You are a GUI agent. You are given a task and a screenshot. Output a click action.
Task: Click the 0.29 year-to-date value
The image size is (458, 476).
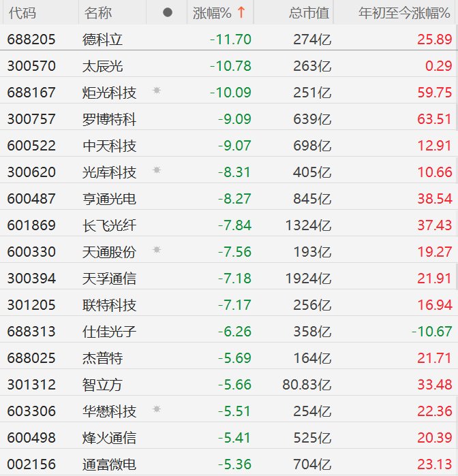tap(438, 66)
